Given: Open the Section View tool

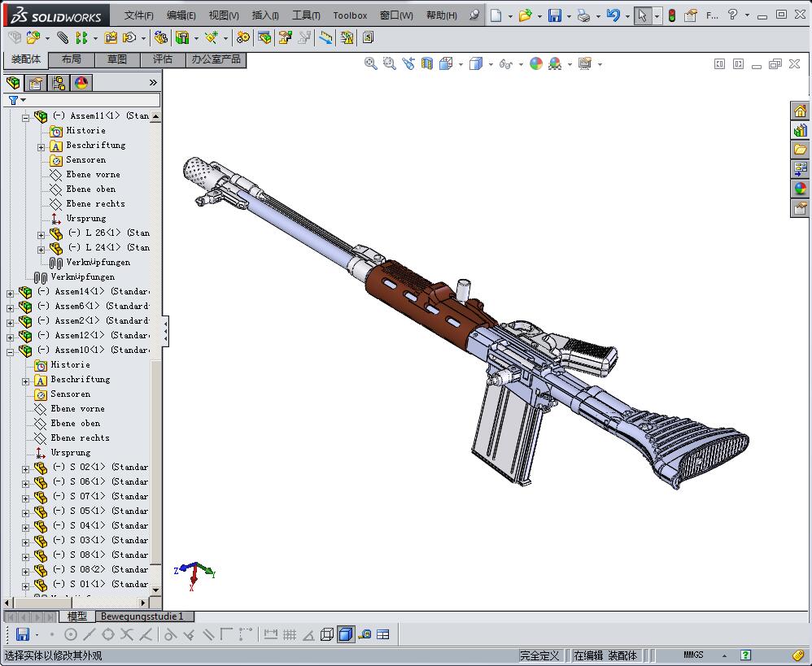Looking at the screenshot, I should coord(427,63).
